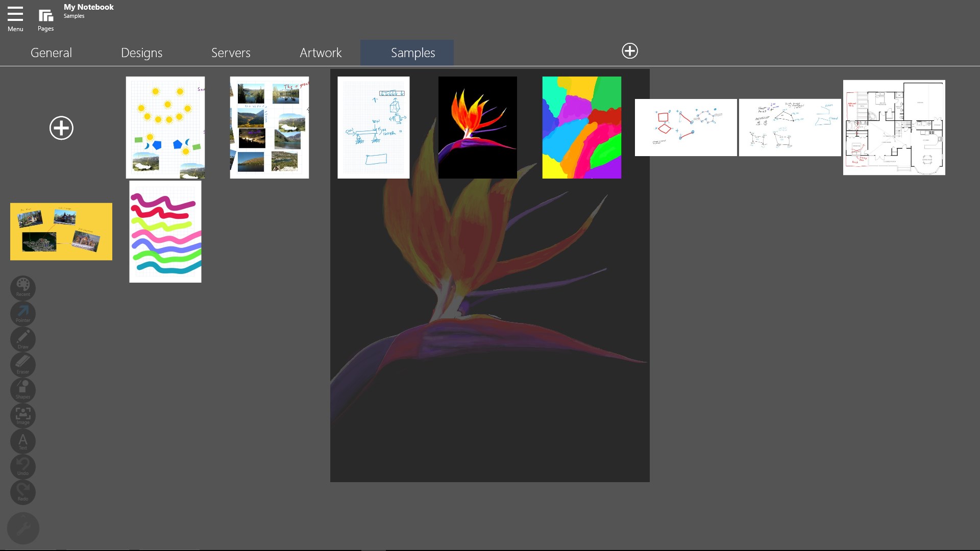Open the colorful rainbow scribbles page thumbnail
980x551 pixels.
coord(165,231)
